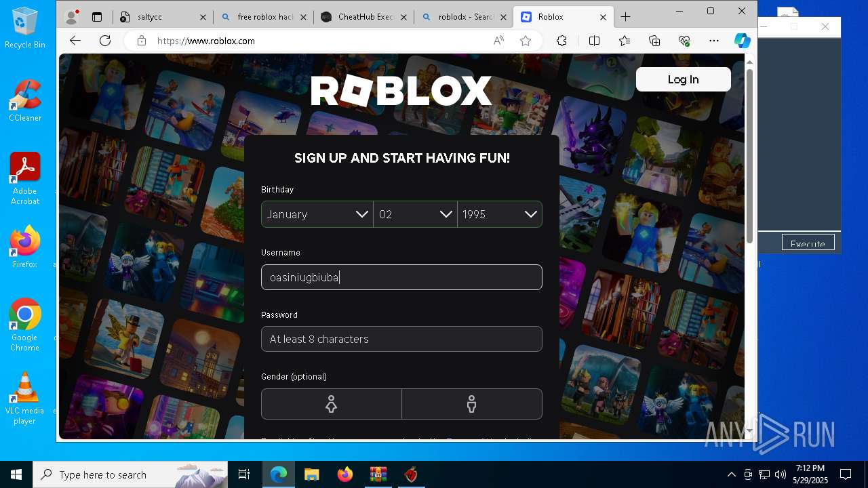Viewport: 868px width, 488px height.
Task: Open the Extensions puzzle icon
Action: coord(561,41)
